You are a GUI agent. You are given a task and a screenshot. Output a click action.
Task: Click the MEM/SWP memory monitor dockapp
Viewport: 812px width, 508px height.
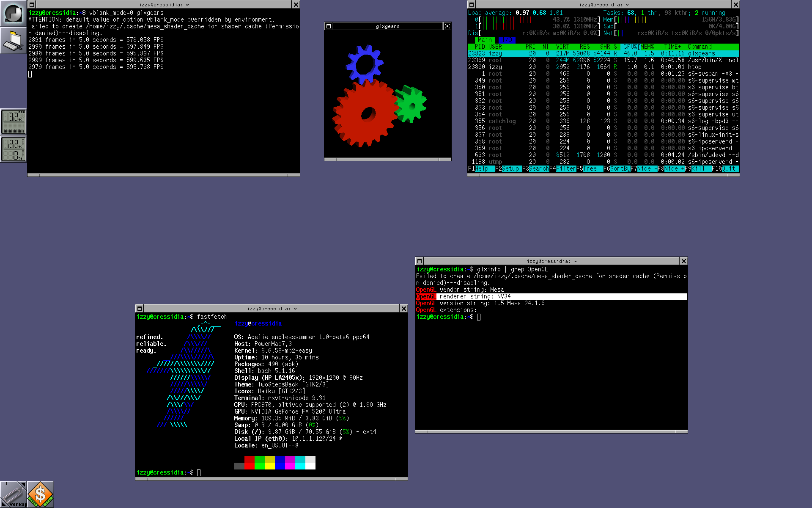[x=14, y=149]
